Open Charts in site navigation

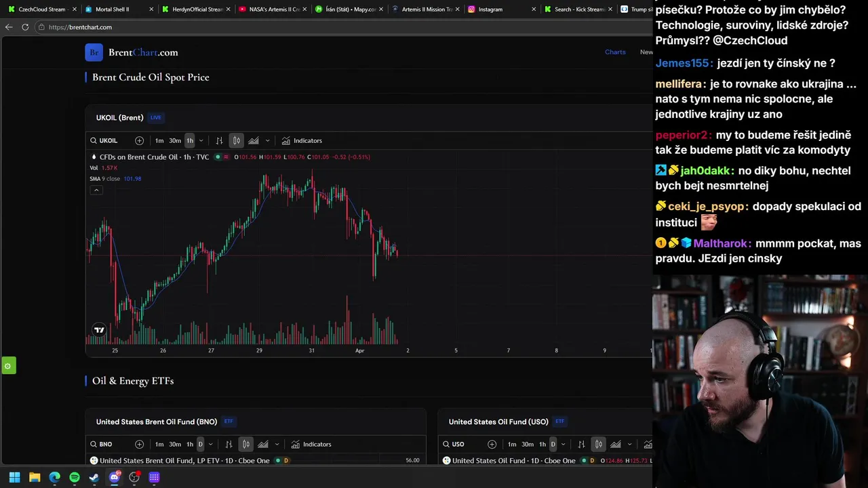point(615,52)
